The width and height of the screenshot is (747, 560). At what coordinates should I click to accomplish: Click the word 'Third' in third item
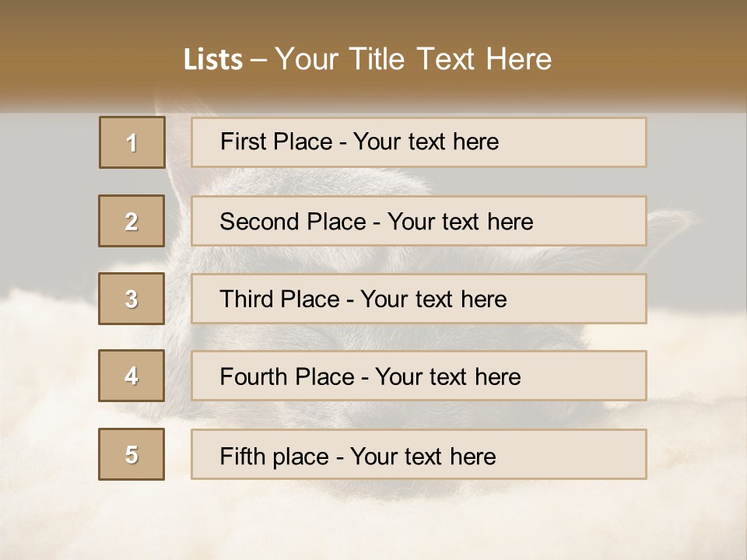(x=246, y=299)
